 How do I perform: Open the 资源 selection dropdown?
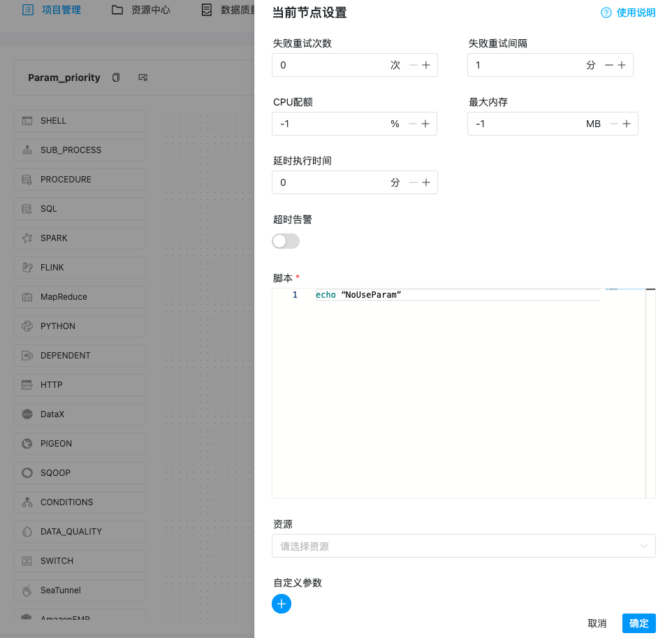click(464, 546)
